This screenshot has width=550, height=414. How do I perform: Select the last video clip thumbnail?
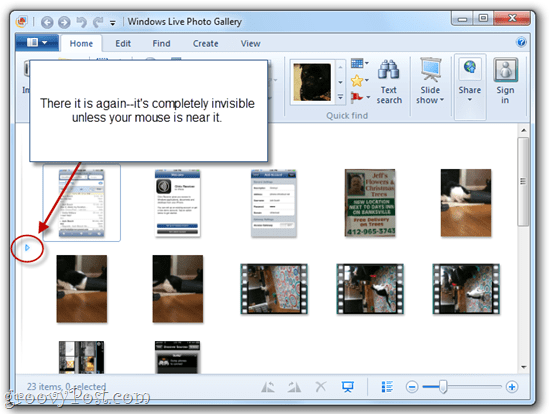[466, 289]
